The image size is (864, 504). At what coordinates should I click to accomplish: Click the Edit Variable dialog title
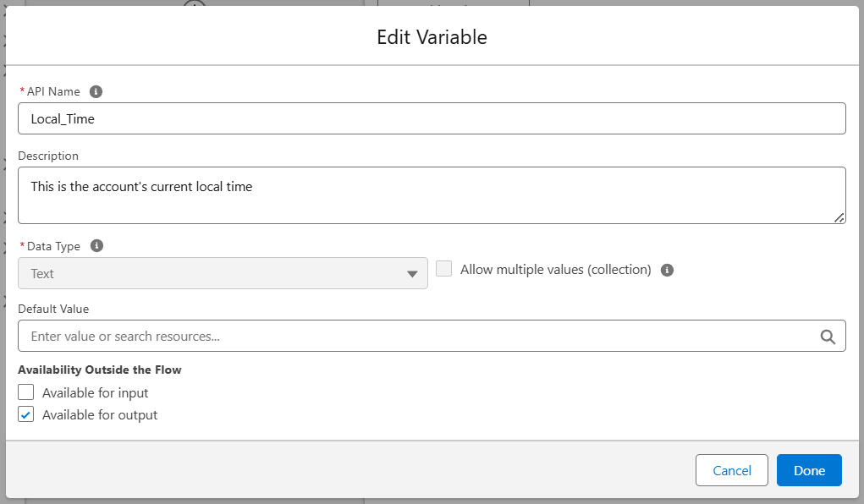click(x=432, y=37)
